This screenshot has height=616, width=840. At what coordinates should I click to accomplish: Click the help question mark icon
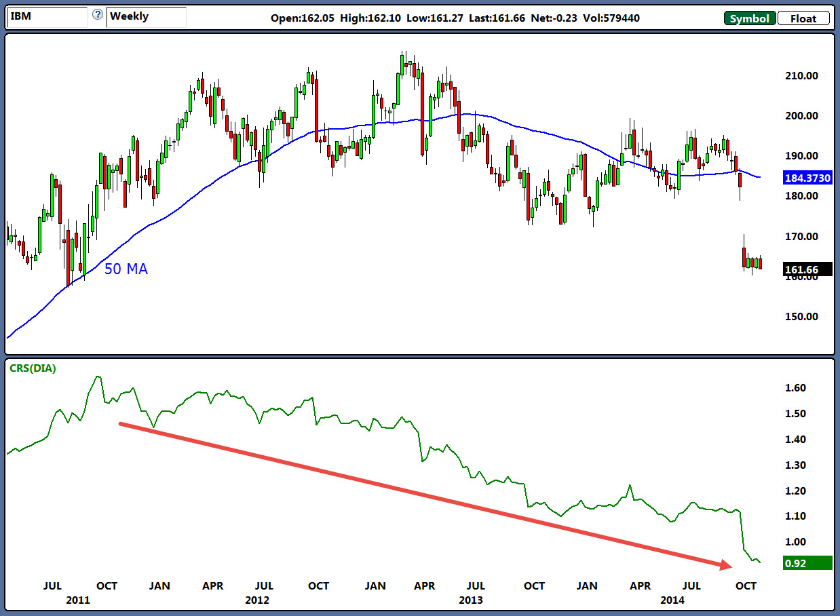98,16
